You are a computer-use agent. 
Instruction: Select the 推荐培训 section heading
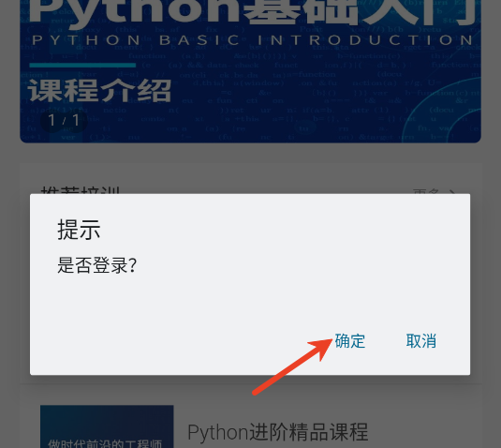81,190
